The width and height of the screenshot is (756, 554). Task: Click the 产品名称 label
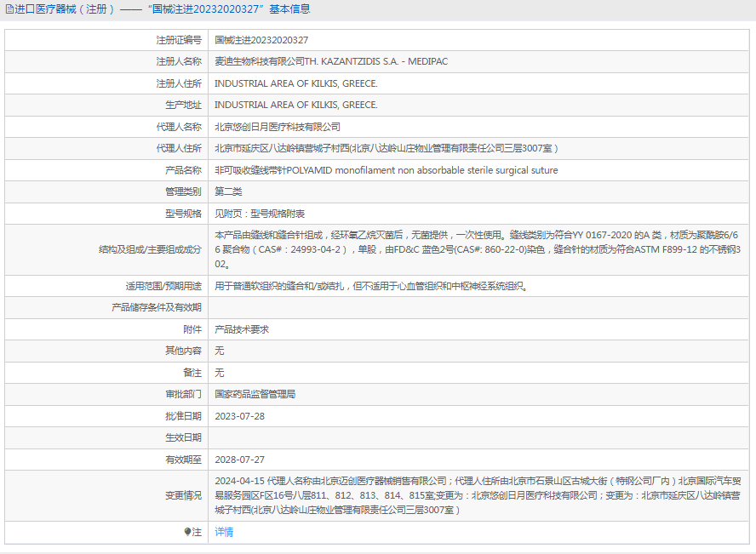[183, 170]
